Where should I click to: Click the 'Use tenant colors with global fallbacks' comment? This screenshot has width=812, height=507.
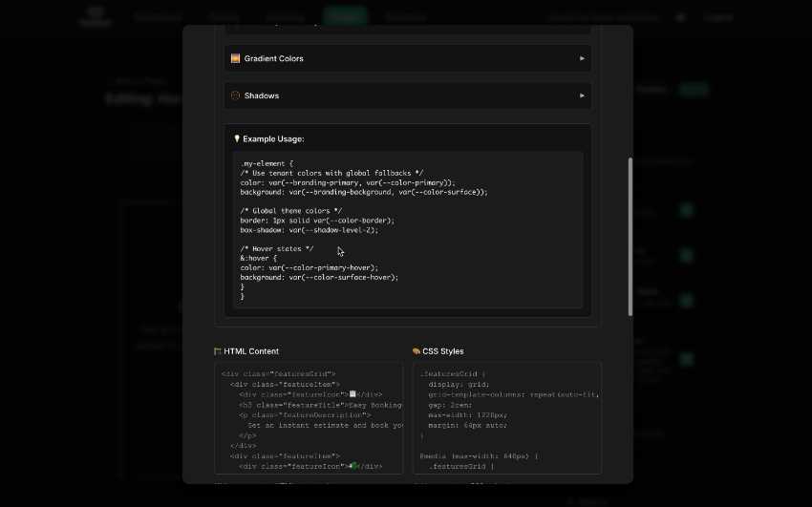pyautogui.click(x=331, y=174)
